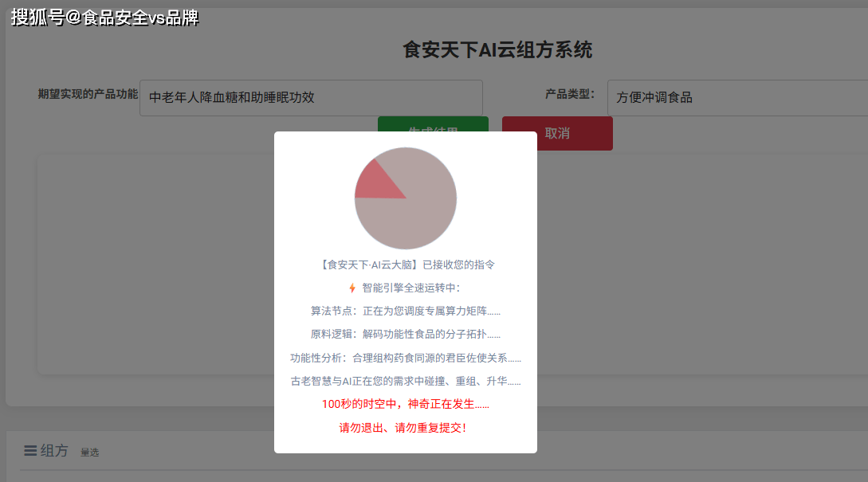Click the green 生成结果 button

point(432,123)
